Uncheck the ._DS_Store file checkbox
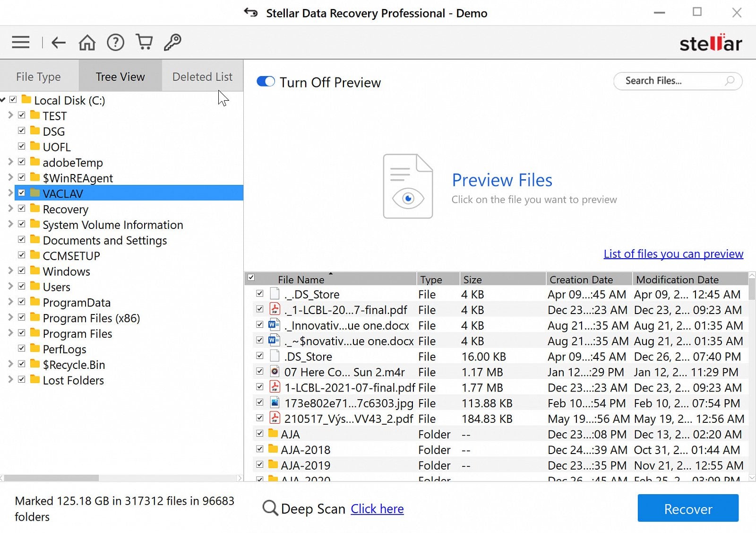Image resolution: width=756 pixels, height=533 pixels. (260, 294)
